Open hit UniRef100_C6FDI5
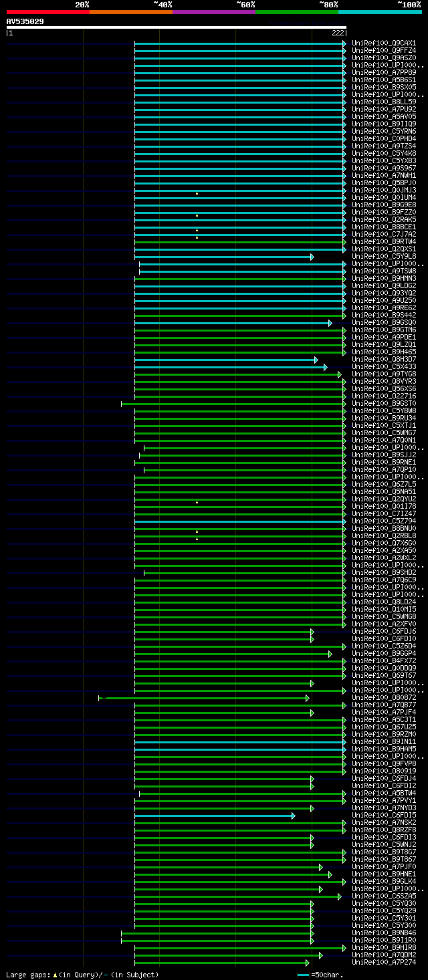This screenshot has width=428, height=980. (384, 815)
